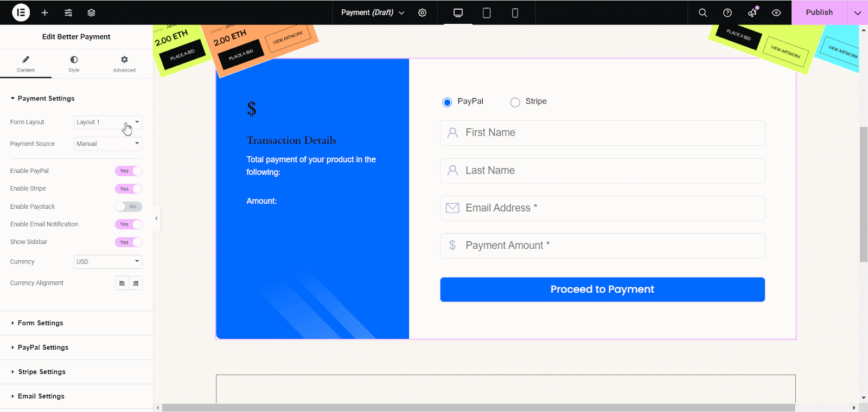Toggle Enable Stripe switch
Viewport: 868px width, 412px height.
(x=129, y=189)
